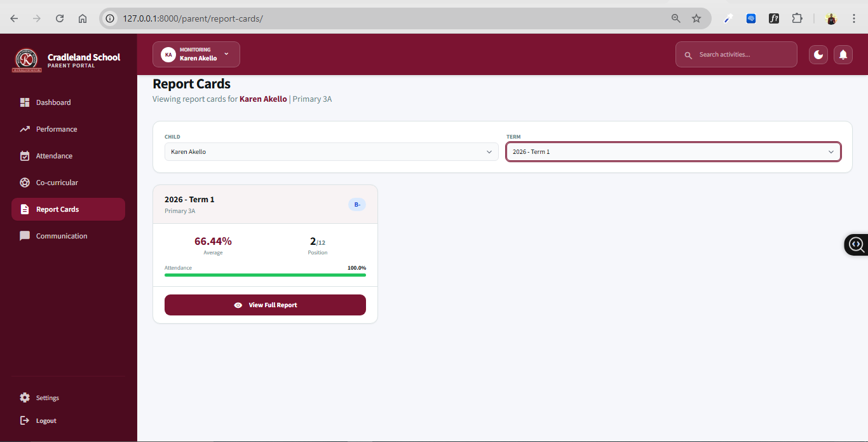Click the Attendance calendar icon
The height and width of the screenshot is (442, 868).
click(x=25, y=156)
